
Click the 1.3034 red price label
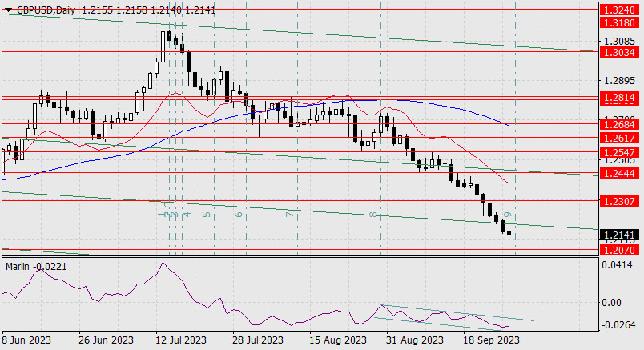620,52
